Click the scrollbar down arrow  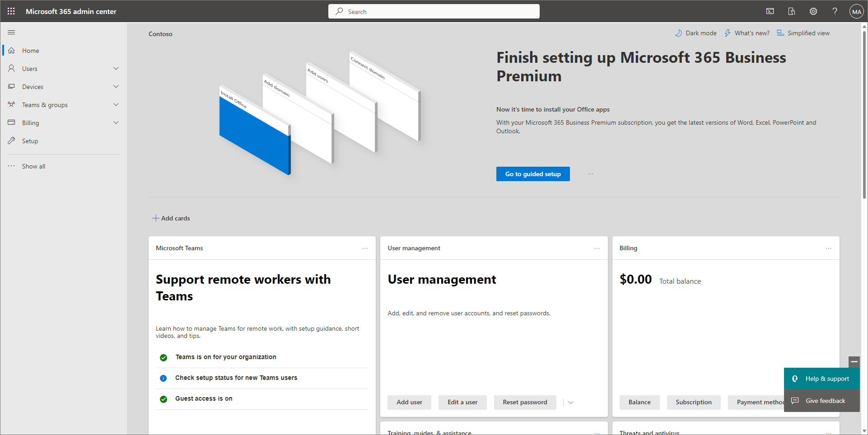[x=864, y=431]
